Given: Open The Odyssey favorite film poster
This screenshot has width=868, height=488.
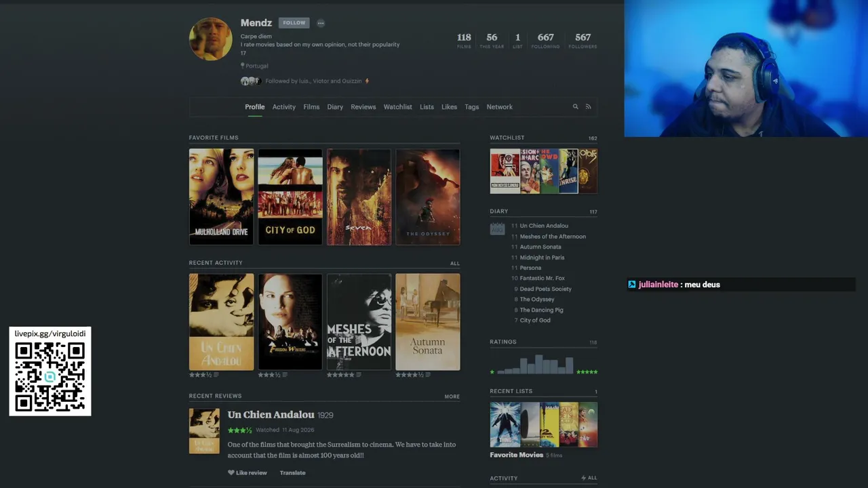Looking at the screenshot, I should pos(428,197).
